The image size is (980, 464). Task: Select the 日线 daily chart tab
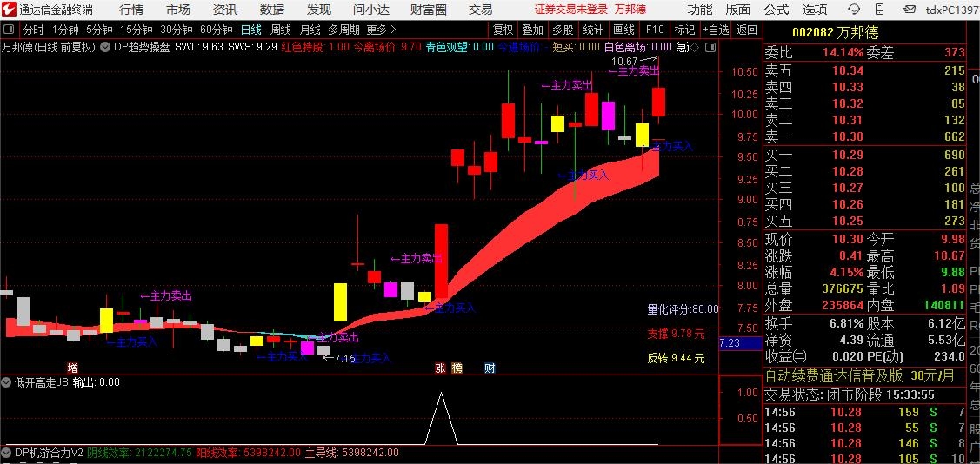(x=251, y=30)
